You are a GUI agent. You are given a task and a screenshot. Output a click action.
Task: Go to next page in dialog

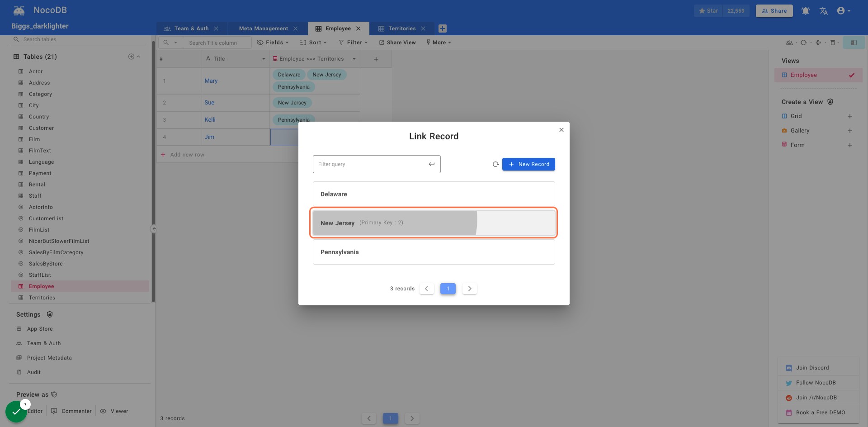click(470, 289)
